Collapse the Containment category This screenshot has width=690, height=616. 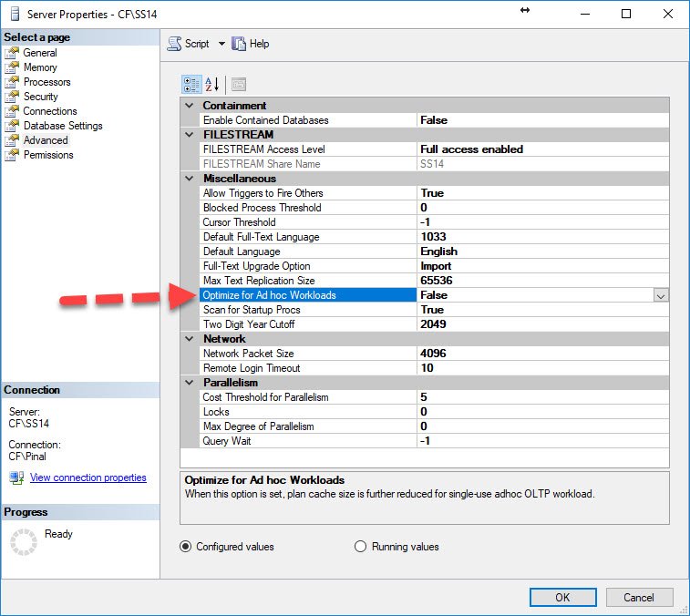(190, 106)
